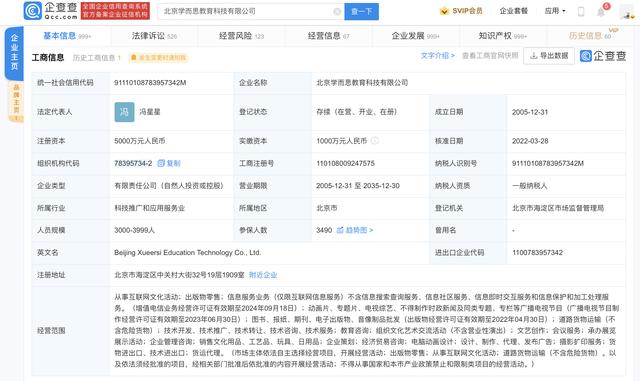Viewport: 640px width, 381px height.
Task: Select 注册资本 5000万元人民币
Action: point(140,141)
